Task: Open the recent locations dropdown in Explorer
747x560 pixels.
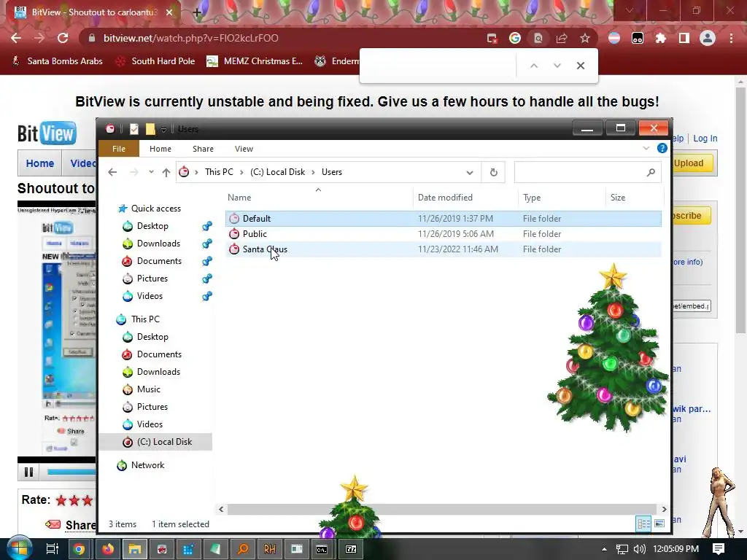Action: coord(151,172)
